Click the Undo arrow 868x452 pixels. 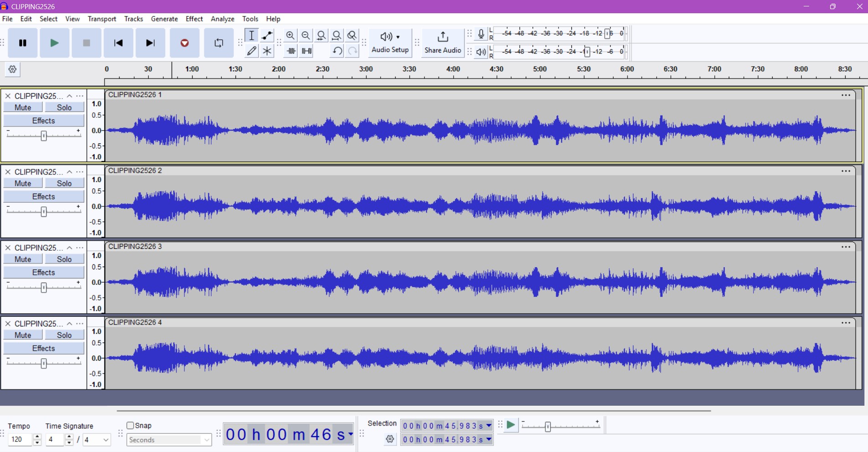click(x=337, y=51)
